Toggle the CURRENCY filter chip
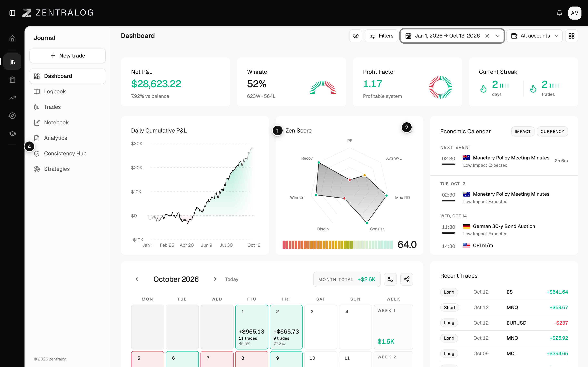 [x=552, y=131]
